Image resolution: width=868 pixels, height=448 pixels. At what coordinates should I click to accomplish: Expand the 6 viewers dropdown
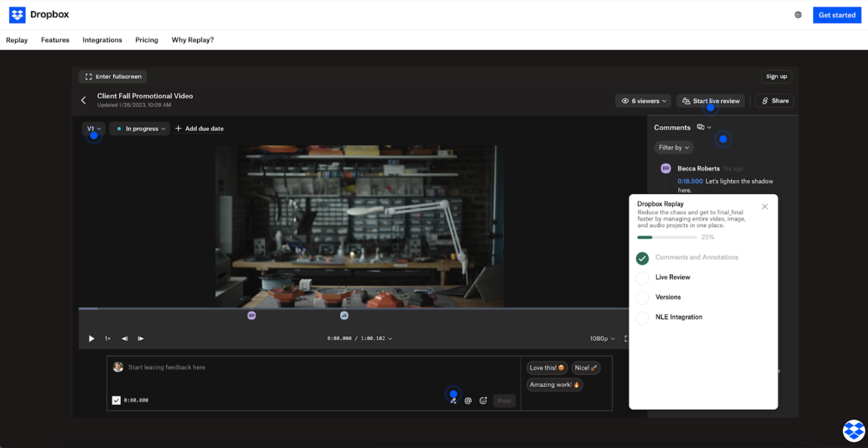643,101
